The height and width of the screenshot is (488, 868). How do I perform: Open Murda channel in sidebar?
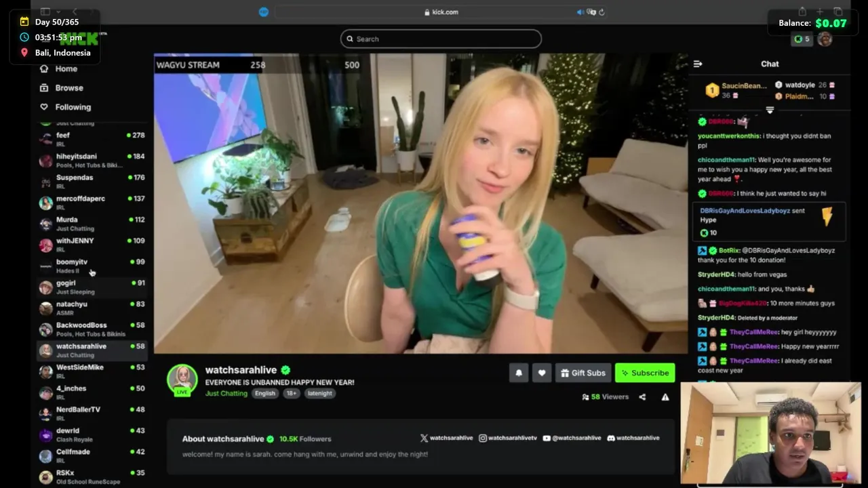tap(92, 224)
